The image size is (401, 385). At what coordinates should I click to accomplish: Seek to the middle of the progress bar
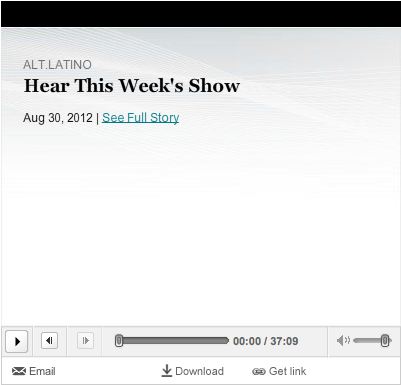click(172, 341)
